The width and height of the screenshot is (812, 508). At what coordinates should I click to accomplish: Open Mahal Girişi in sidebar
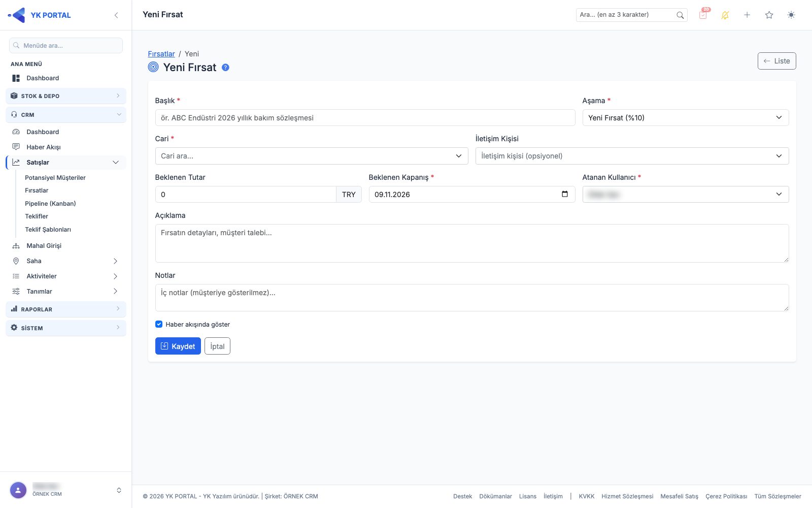[66, 246]
